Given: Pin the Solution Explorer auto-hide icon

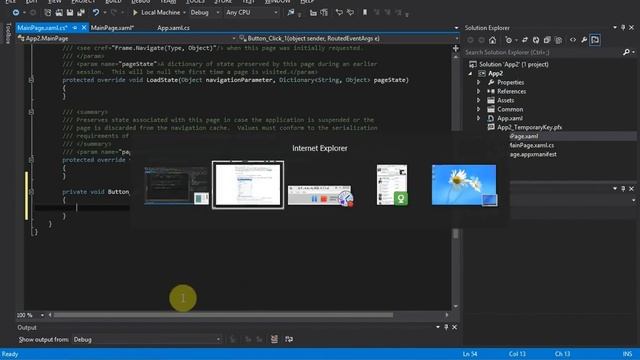Looking at the screenshot, I should 623,28.
